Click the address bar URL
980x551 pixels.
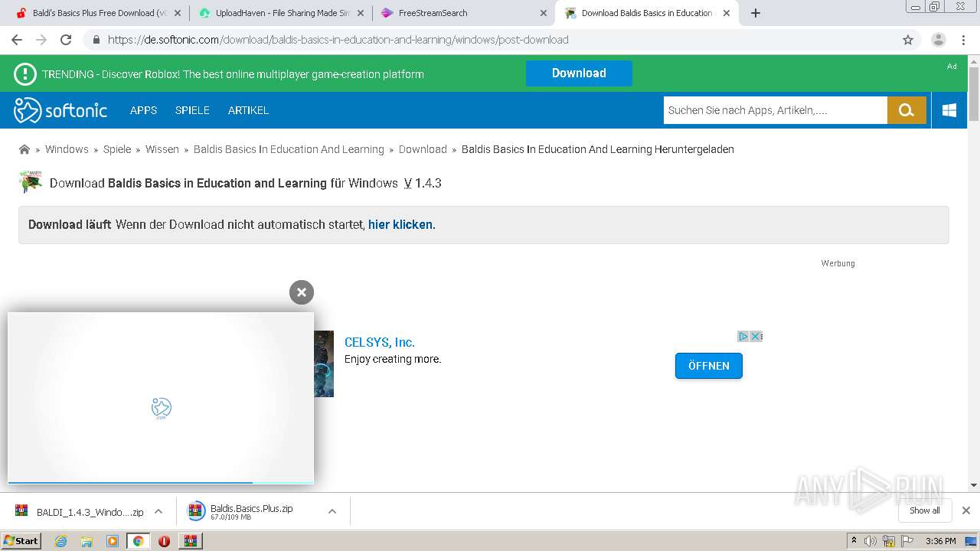point(338,40)
